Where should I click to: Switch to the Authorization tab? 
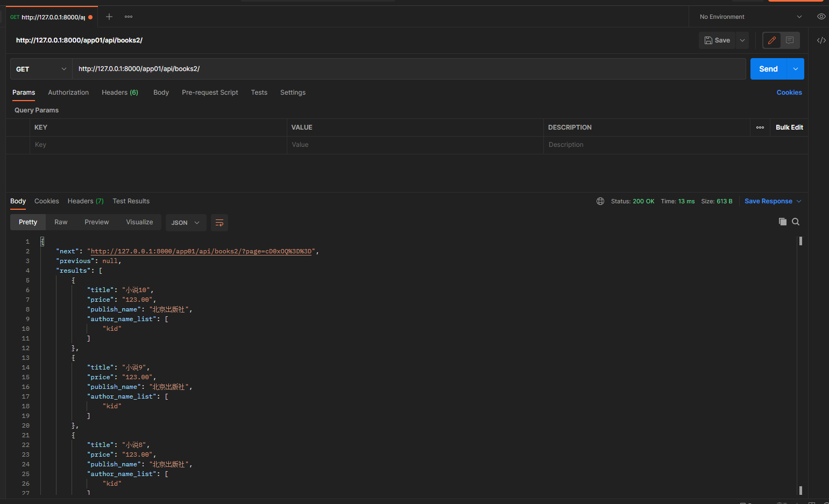[x=68, y=93]
